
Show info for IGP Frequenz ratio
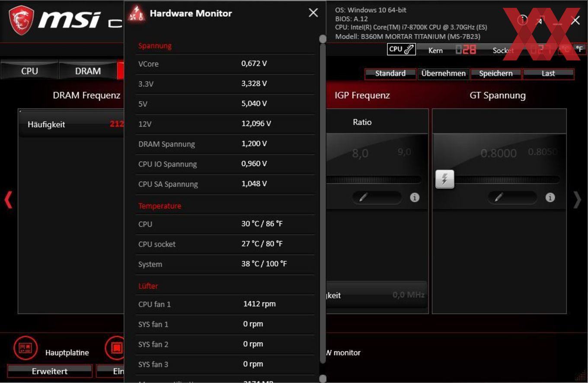point(415,198)
